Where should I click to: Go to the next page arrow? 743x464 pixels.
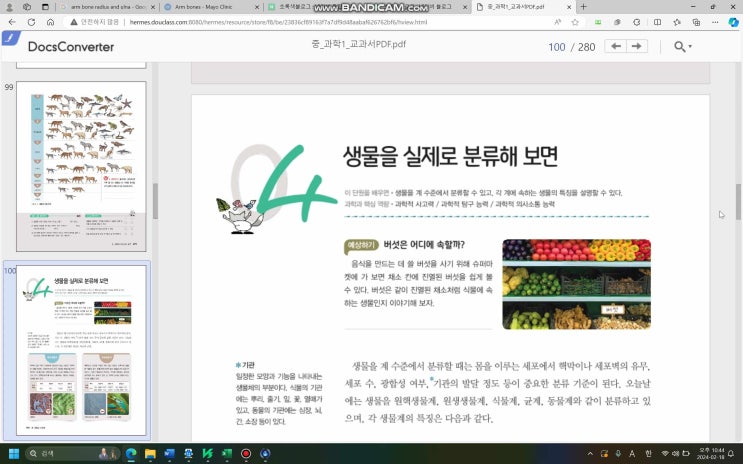point(637,46)
